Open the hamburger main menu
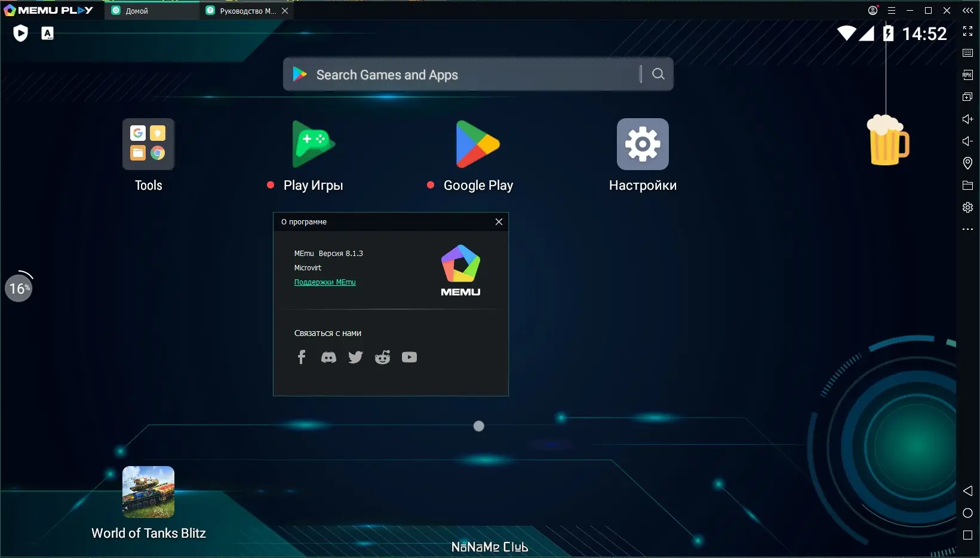This screenshot has width=980, height=558. [x=892, y=10]
